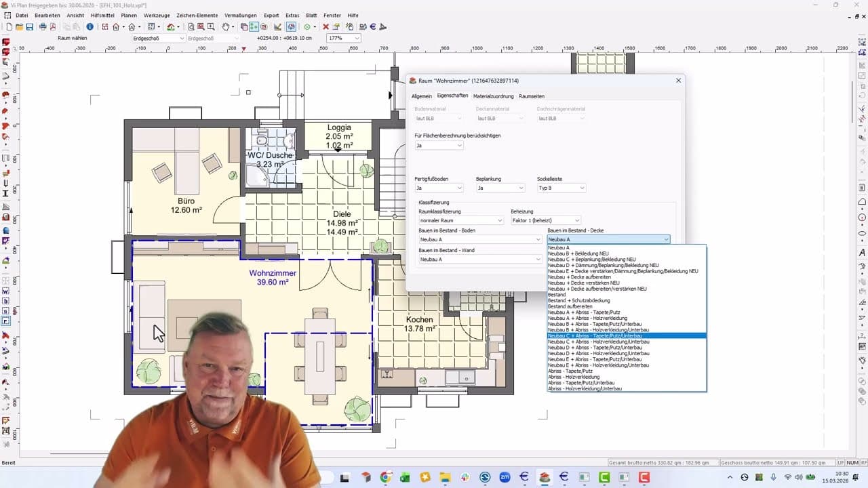Click the Print icon in toolbar
Screen dimensions: 868x488
click(43, 27)
